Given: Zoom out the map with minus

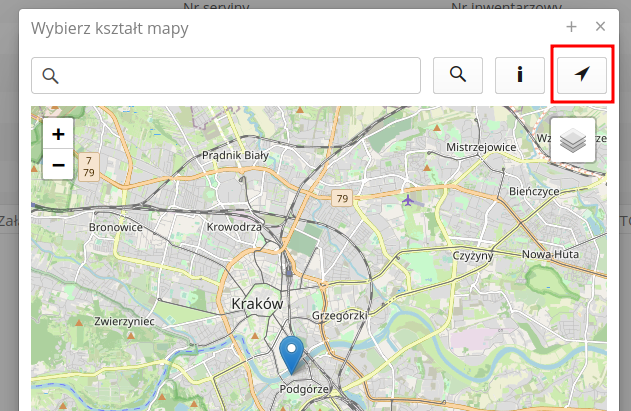Looking at the screenshot, I should pos(58,164).
